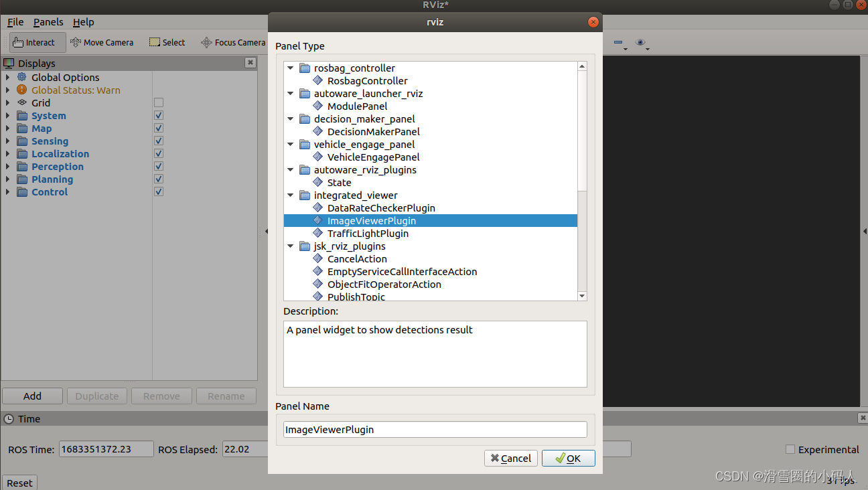The image size is (868, 490).
Task: Activate the Focus Camera tool
Action: (233, 42)
